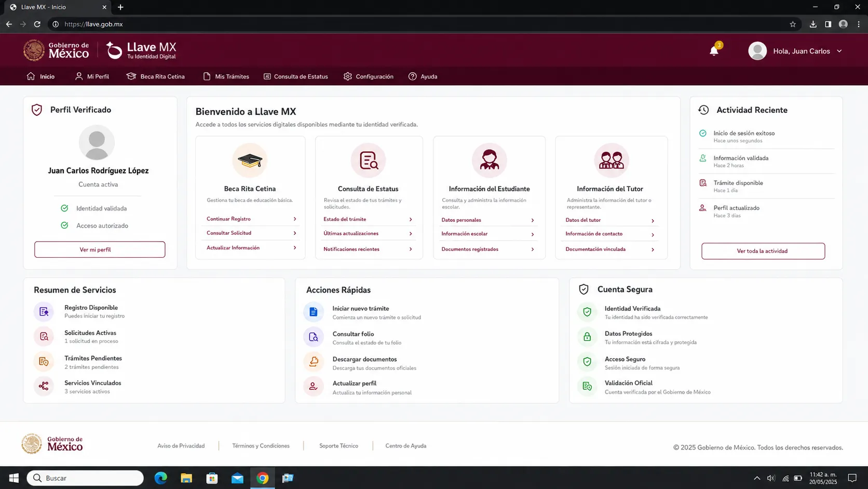Click the Información del Tutor card icon
The image size is (868, 489).
point(611,161)
